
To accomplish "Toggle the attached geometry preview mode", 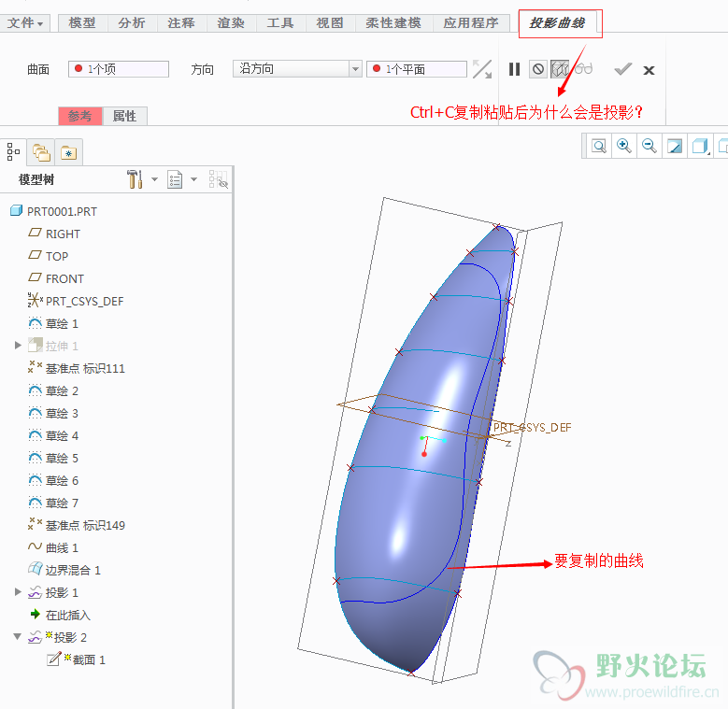I will 559,69.
